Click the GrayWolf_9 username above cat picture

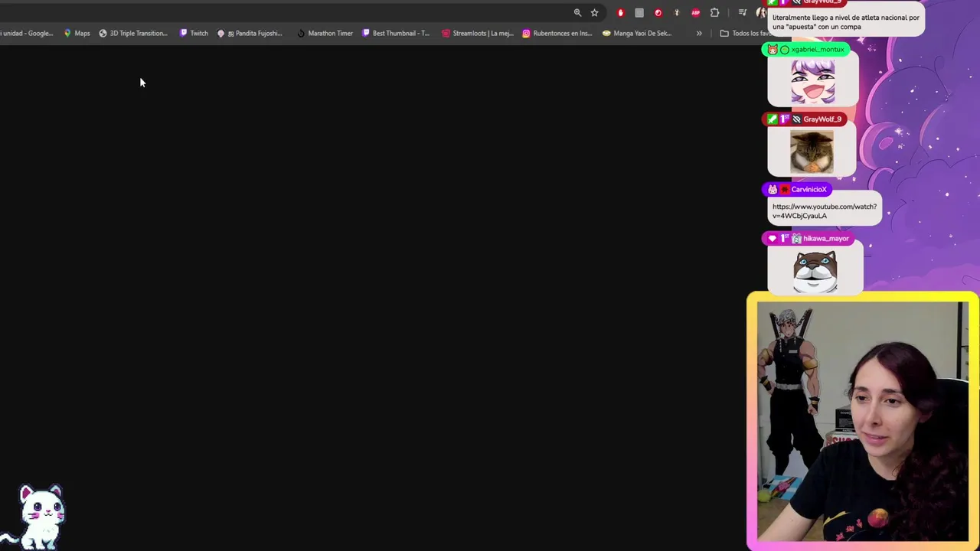pos(822,119)
